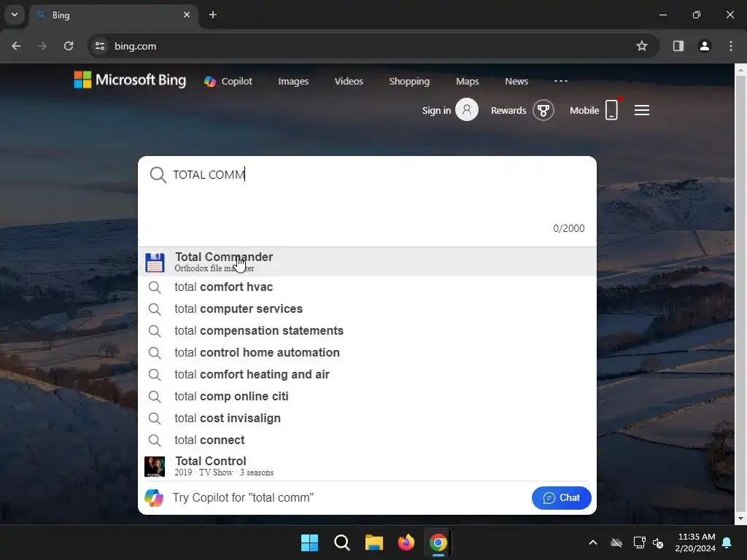Select suggestion total comfort hvac
Screen dimensions: 747x560
367,287
